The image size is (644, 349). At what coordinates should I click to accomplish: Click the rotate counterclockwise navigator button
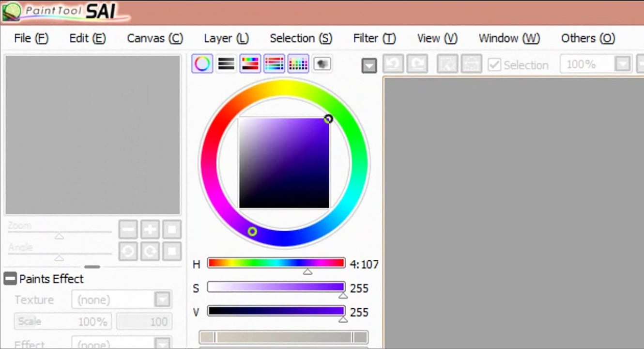pyautogui.click(x=128, y=251)
